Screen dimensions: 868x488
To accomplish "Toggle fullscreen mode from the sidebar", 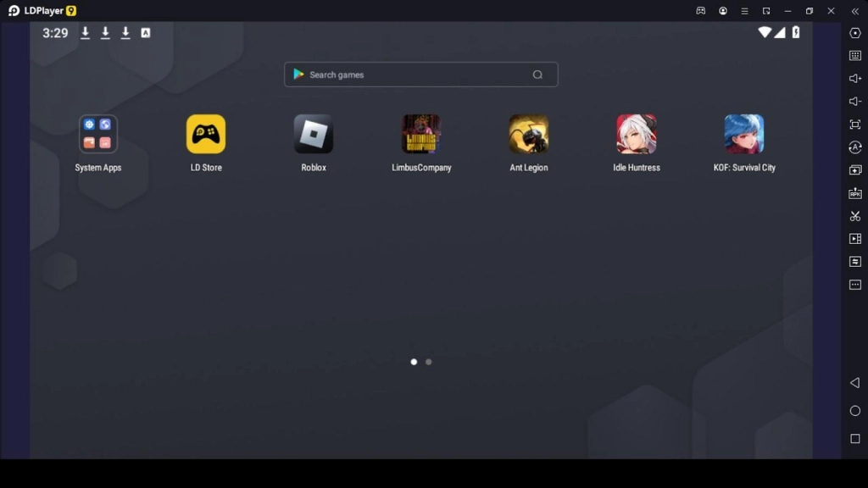I will point(855,125).
